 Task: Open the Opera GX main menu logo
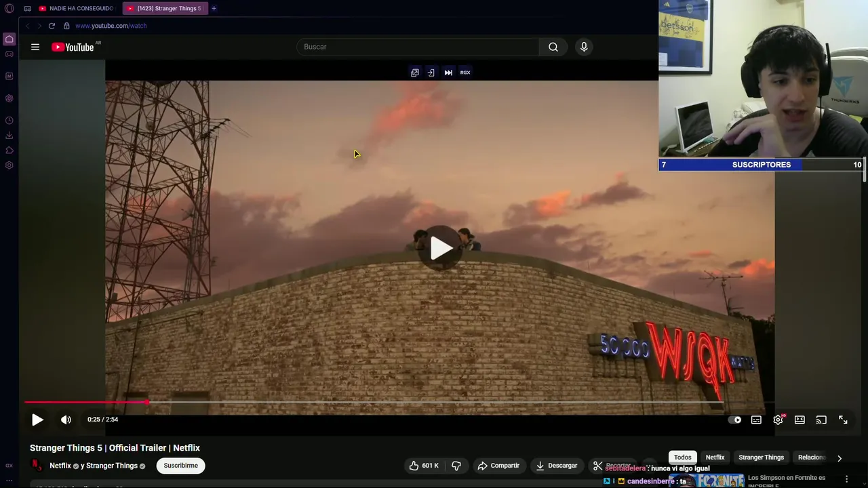pyautogui.click(x=9, y=8)
